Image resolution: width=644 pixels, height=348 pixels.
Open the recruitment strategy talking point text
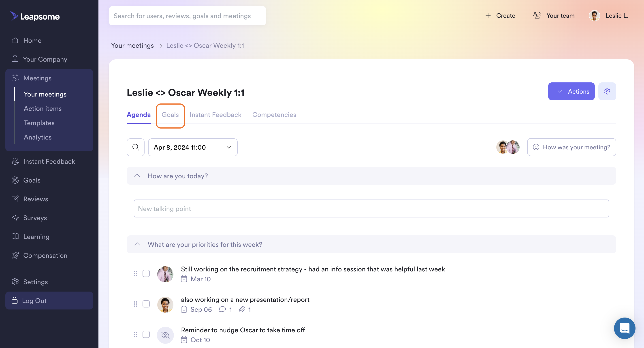coord(313,269)
